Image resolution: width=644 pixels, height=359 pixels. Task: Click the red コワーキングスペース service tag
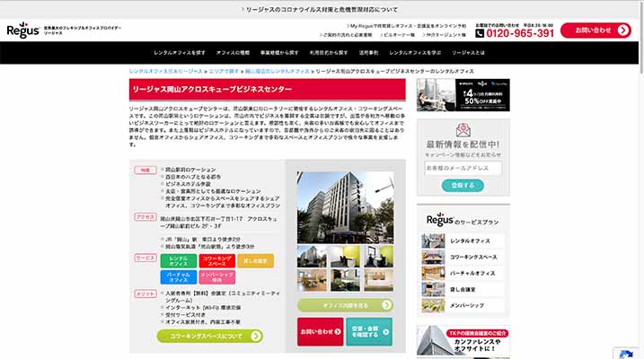216,261
